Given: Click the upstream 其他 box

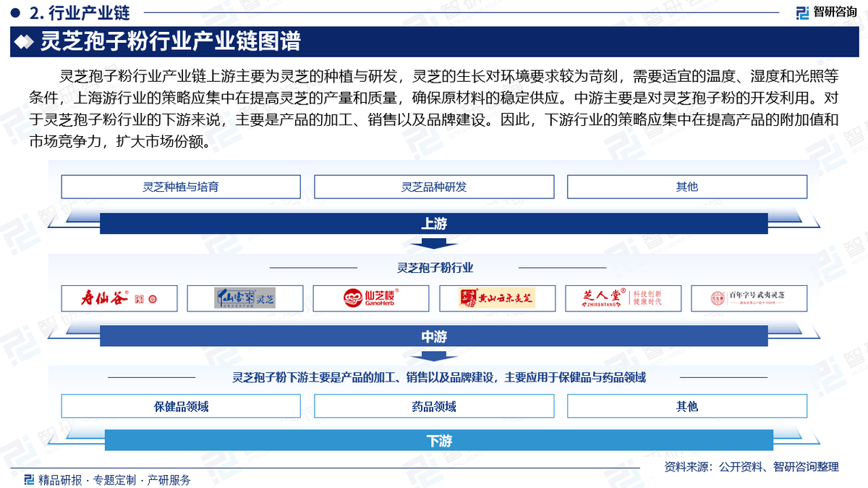Looking at the screenshot, I should (x=687, y=187).
